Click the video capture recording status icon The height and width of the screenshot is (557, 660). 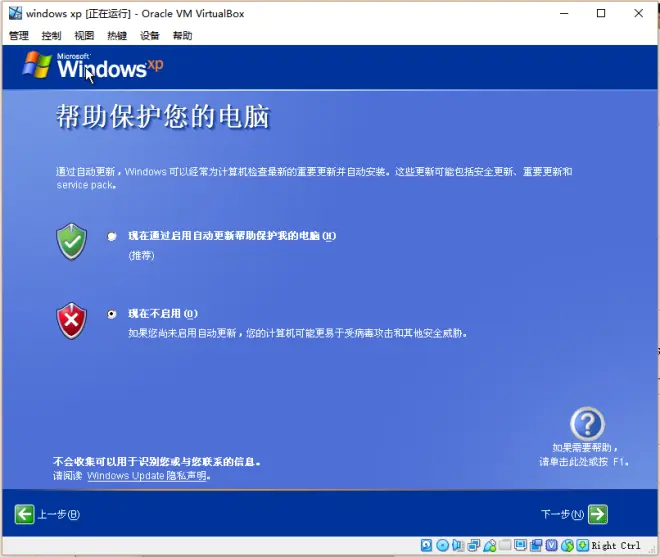pos(536,546)
